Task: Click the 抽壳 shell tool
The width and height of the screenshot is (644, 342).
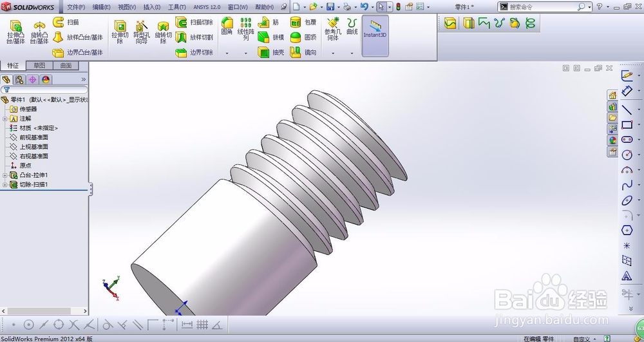Action: point(271,53)
